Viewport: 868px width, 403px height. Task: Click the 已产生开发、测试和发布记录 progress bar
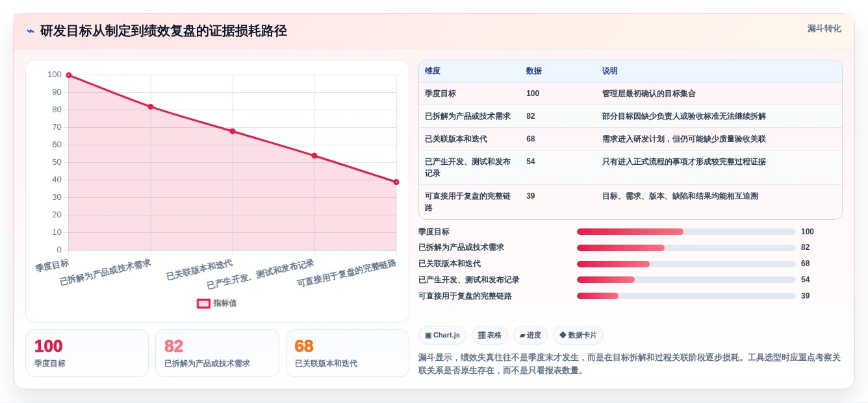[x=686, y=280]
